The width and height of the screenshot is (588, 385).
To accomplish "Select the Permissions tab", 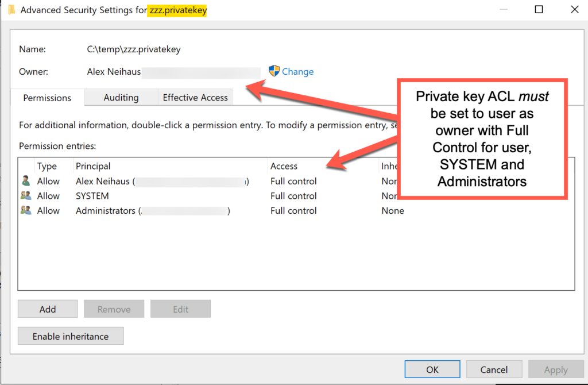I will pos(47,98).
